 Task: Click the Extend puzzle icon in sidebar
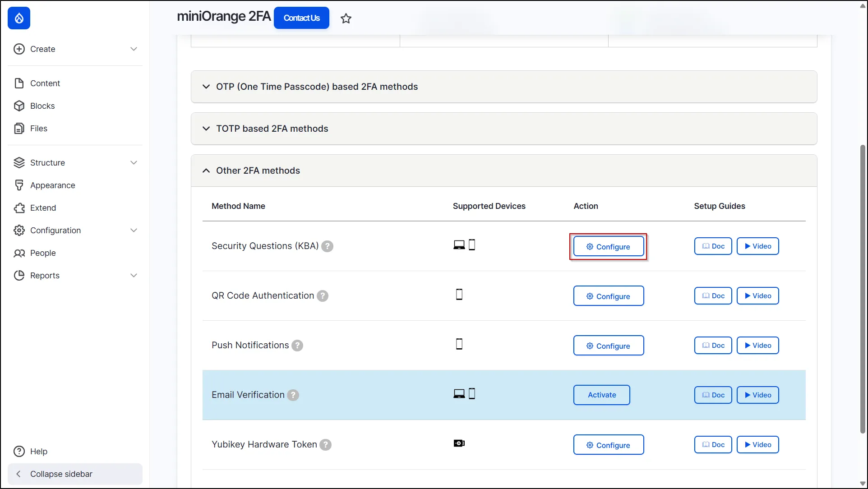19,208
